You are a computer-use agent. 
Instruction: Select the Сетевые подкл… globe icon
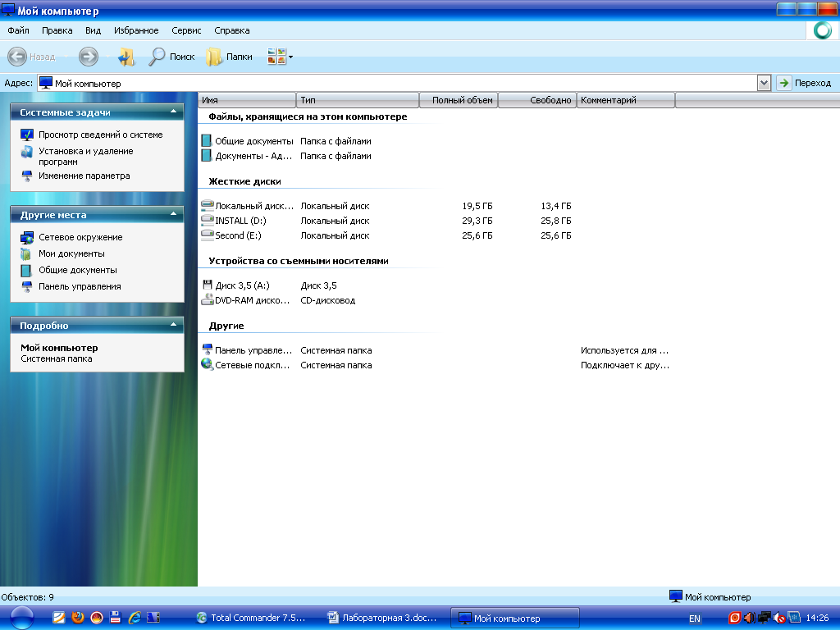click(x=207, y=364)
